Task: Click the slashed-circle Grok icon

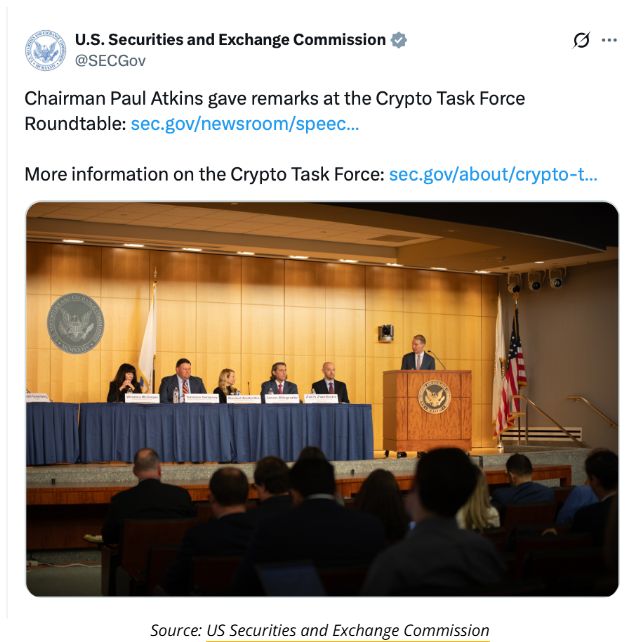Action: click(581, 41)
